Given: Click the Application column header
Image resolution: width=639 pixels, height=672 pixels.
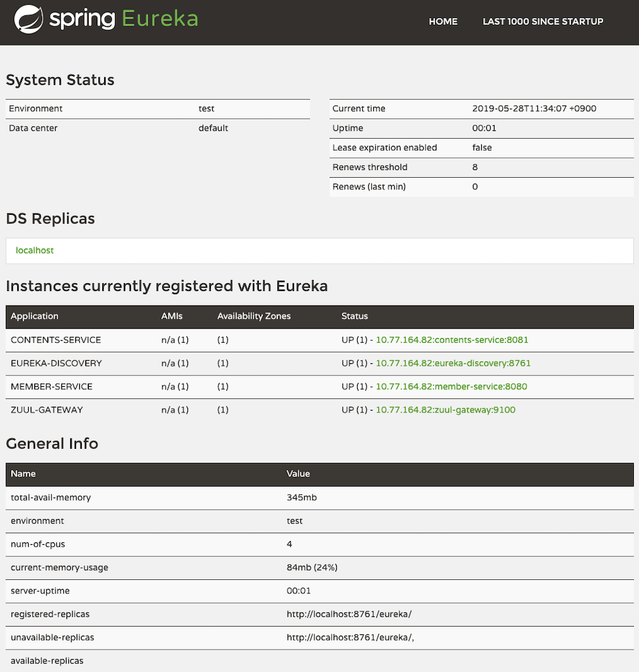Looking at the screenshot, I should click(35, 316).
